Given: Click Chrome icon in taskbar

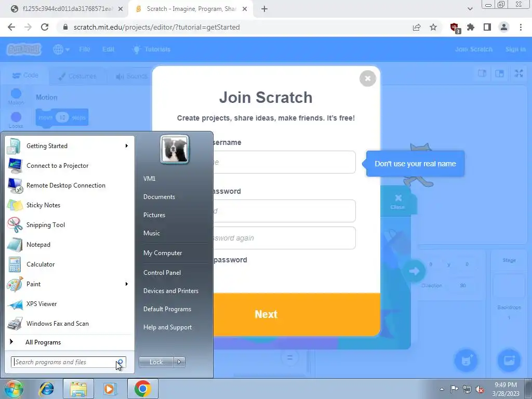Looking at the screenshot, I should pos(143,389).
